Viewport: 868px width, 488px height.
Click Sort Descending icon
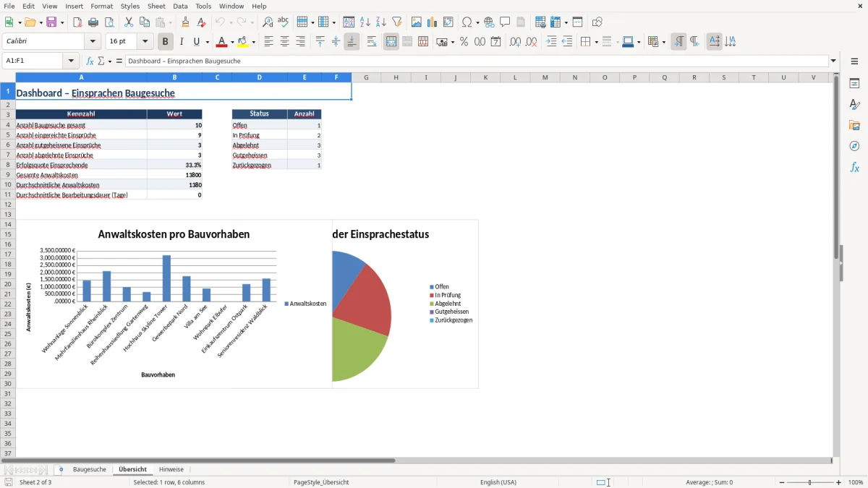380,22
